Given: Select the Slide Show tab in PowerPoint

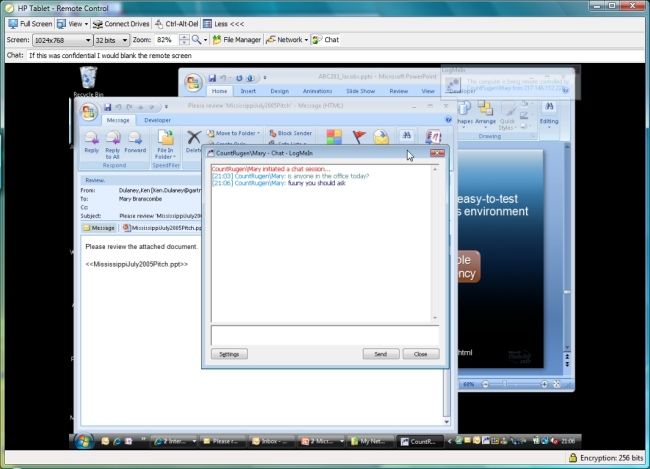Looking at the screenshot, I should point(360,91).
